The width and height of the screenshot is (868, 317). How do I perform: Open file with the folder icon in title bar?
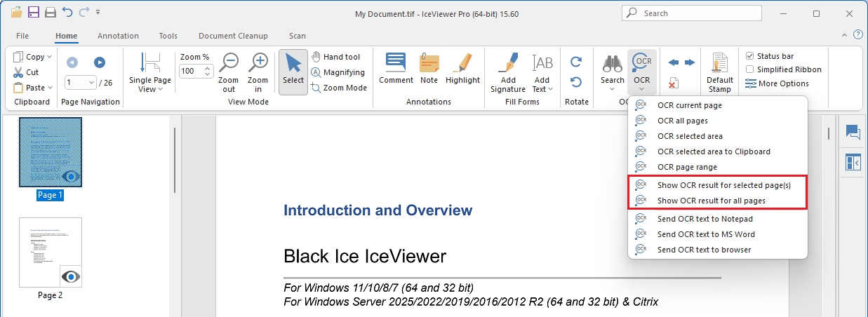coord(16,13)
